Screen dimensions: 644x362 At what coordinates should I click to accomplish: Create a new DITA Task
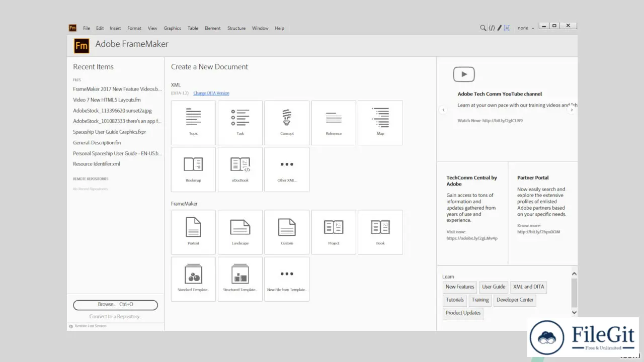(x=240, y=123)
